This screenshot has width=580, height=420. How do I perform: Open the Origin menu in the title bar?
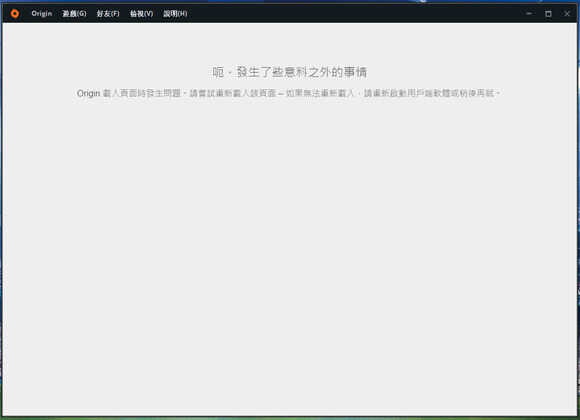pyautogui.click(x=41, y=14)
